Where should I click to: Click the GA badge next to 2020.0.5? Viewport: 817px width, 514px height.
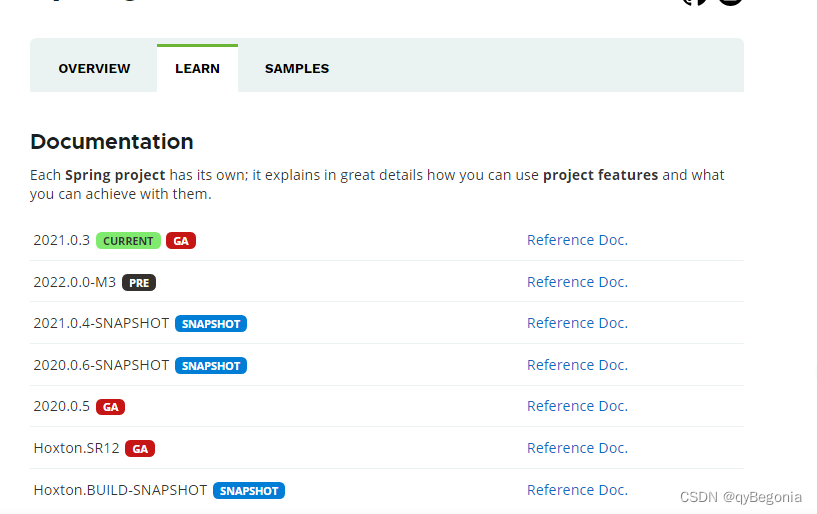[x=110, y=407]
